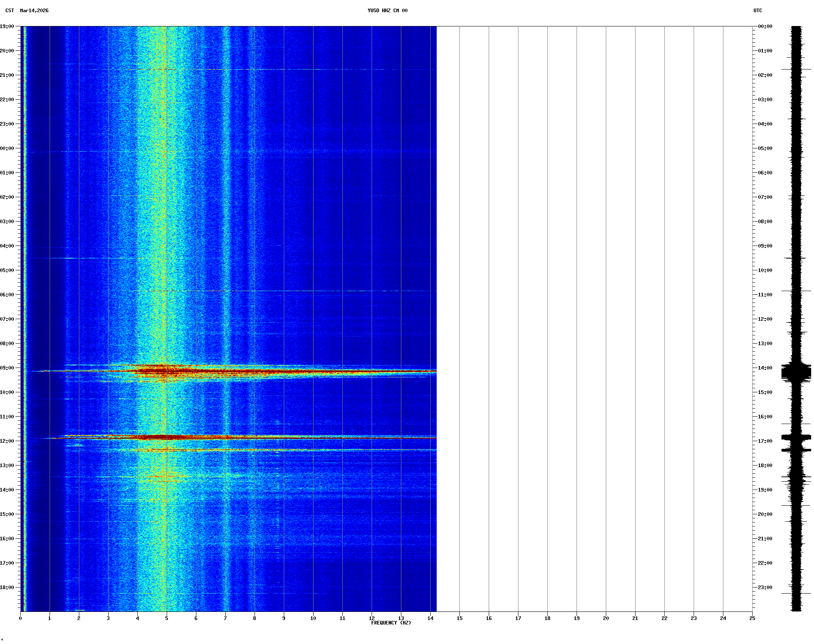This screenshot has height=644, width=814.
Task: Click the FREQUENCY (HZ) axis label
Action: [391, 623]
